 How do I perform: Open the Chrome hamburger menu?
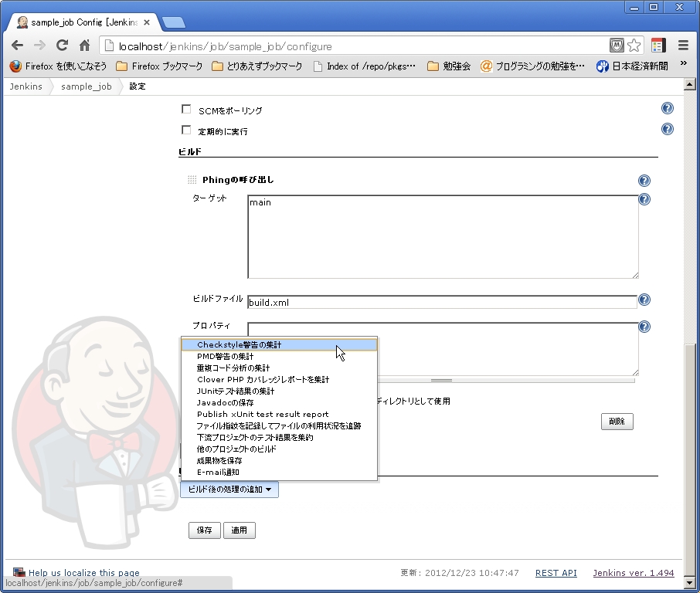pyautogui.click(x=683, y=45)
